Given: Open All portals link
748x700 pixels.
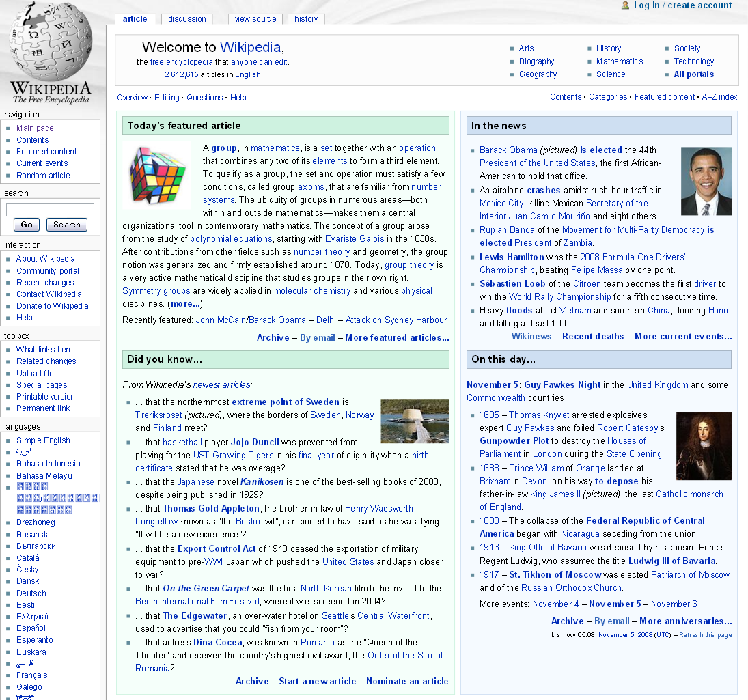Looking at the screenshot, I should pyautogui.click(x=693, y=74).
